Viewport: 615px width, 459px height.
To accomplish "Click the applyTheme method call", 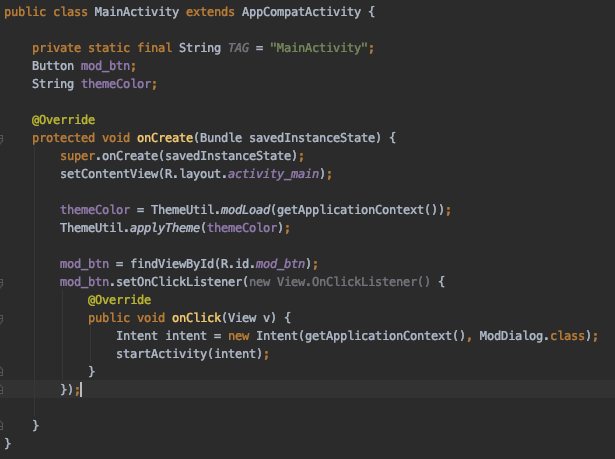I will point(165,228).
